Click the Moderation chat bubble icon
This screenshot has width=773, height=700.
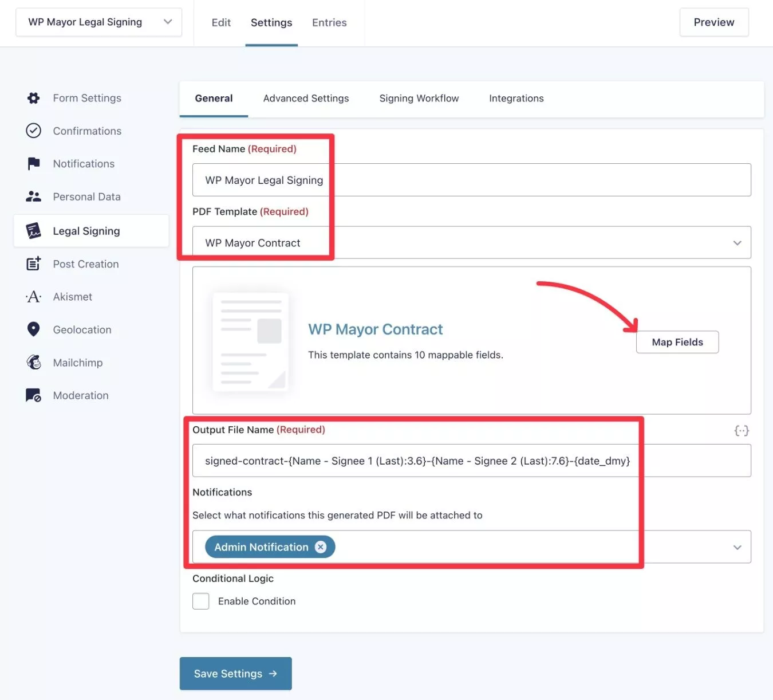(34, 395)
